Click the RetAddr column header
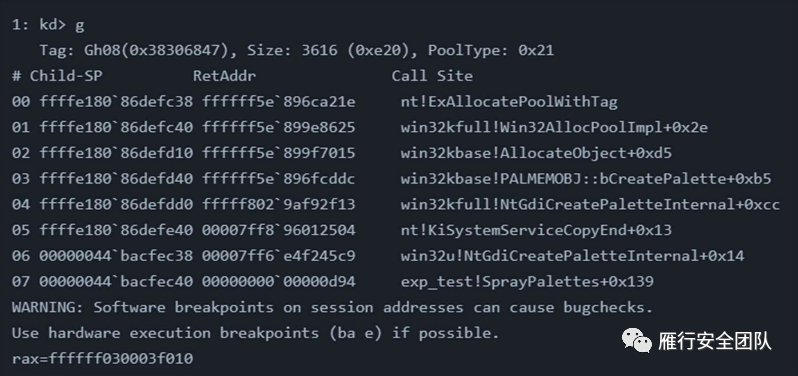Viewport: 798px width, 376px height. point(224,76)
